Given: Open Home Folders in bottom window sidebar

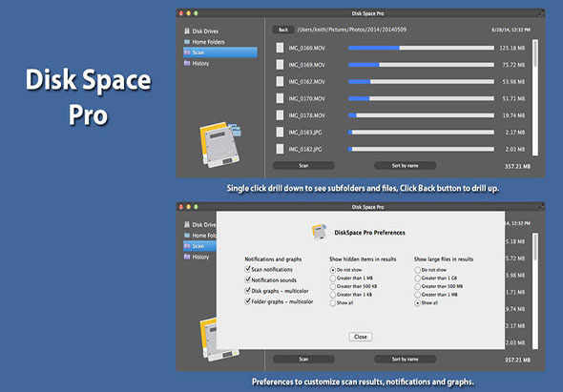Looking at the screenshot, I should point(200,236).
